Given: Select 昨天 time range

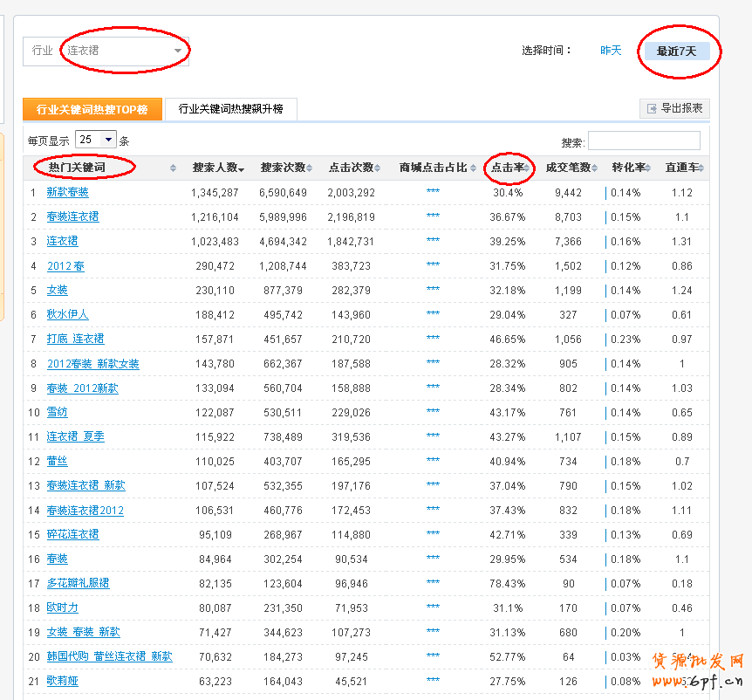Looking at the screenshot, I should point(611,51).
